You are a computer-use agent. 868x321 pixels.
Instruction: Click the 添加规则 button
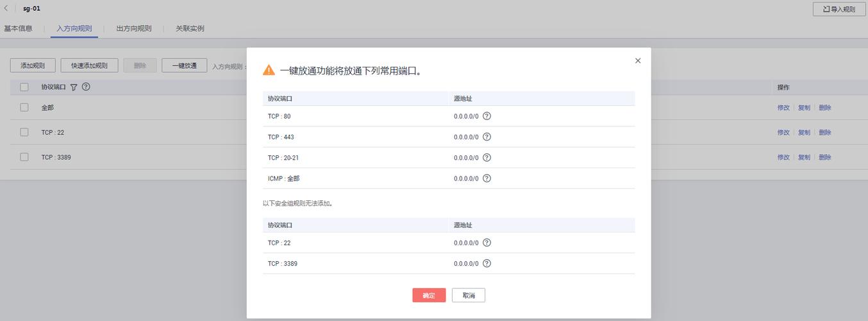click(x=33, y=65)
